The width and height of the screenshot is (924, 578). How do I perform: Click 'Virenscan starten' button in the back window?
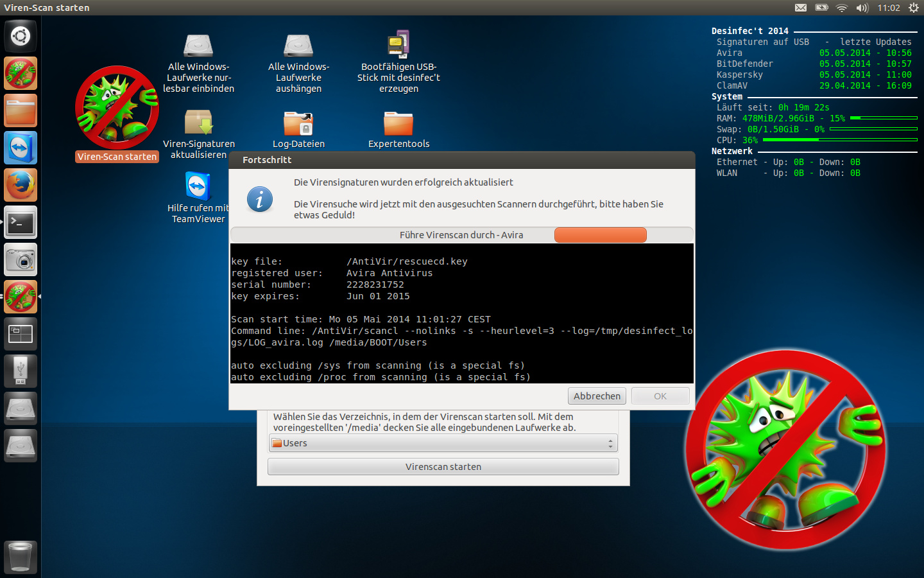[443, 467]
